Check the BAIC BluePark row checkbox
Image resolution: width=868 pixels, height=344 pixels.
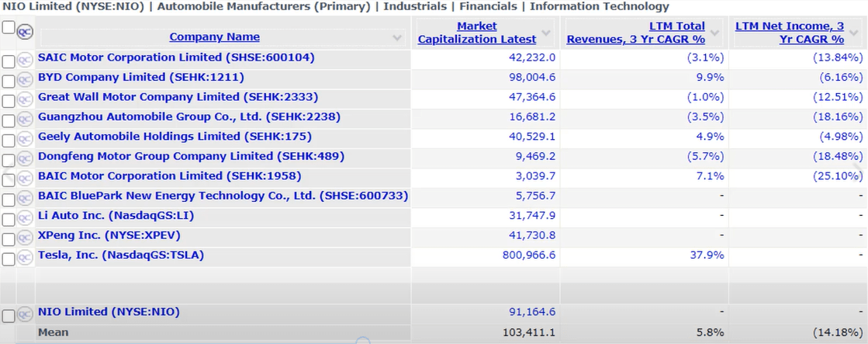9,200
